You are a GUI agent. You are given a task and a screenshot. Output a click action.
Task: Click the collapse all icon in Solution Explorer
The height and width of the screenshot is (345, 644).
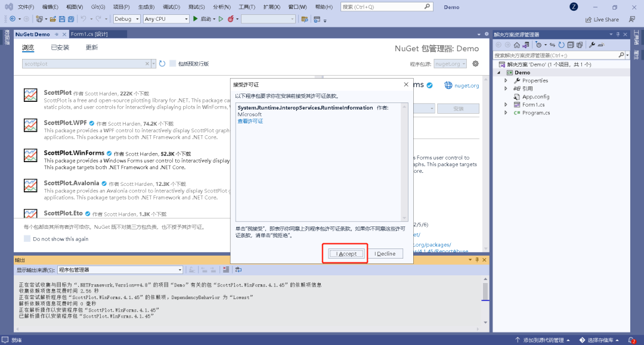[571, 45]
